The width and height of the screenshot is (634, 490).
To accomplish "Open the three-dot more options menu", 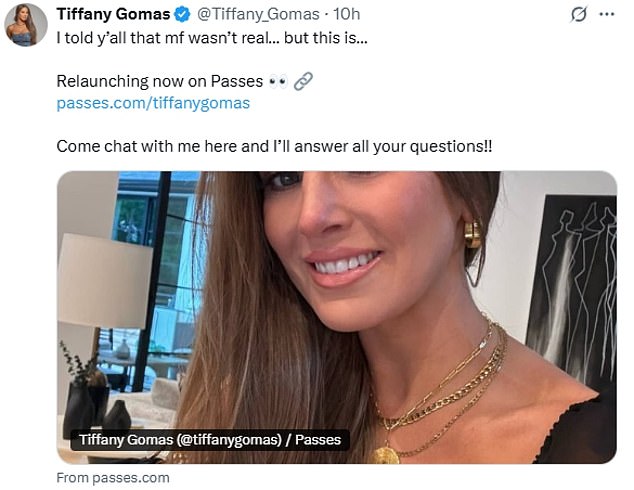I will (x=607, y=15).
